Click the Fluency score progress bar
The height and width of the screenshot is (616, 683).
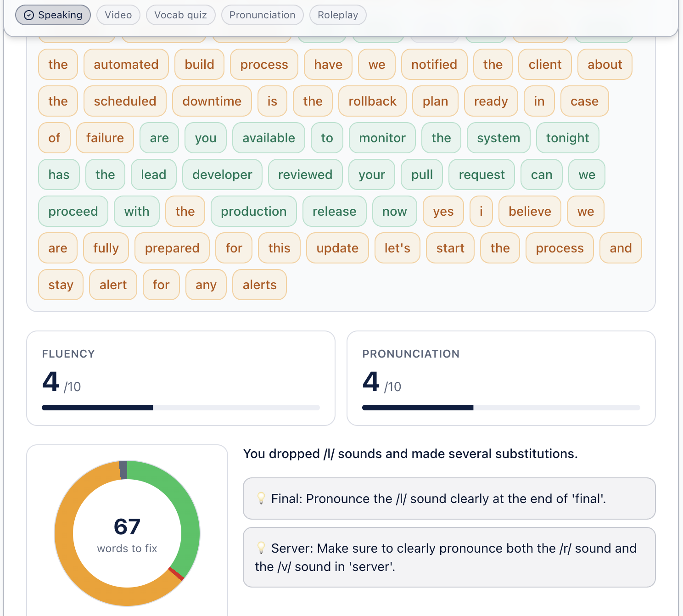click(x=181, y=408)
